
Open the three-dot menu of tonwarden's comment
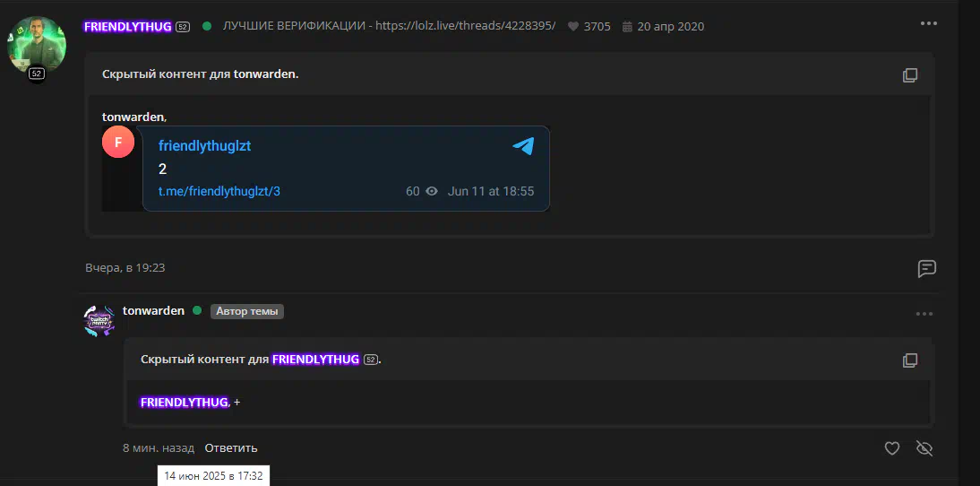(x=924, y=314)
